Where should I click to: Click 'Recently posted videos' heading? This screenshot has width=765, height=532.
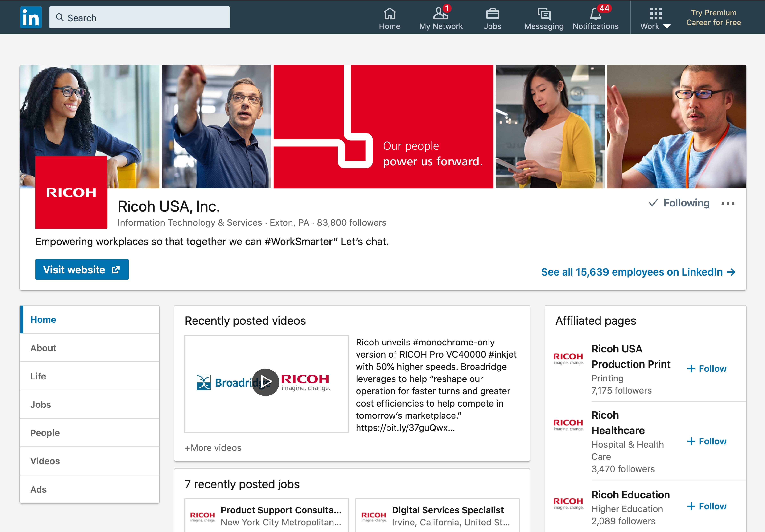[245, 321]
